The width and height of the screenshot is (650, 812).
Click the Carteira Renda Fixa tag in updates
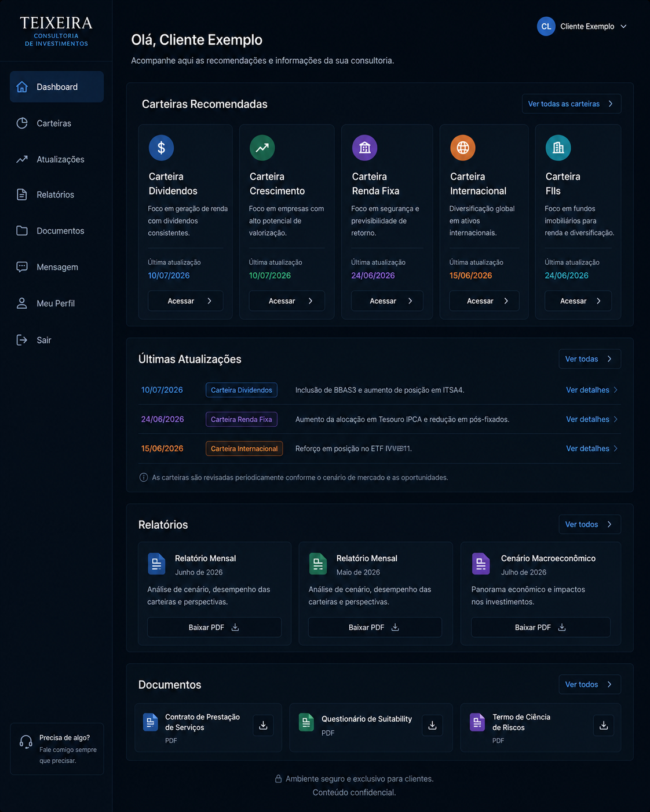tap(242, 419)
